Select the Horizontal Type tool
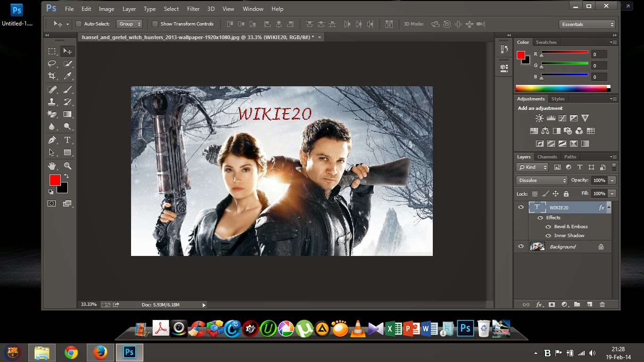This screenshot has width=644, height=362. [x=67, y=140]
